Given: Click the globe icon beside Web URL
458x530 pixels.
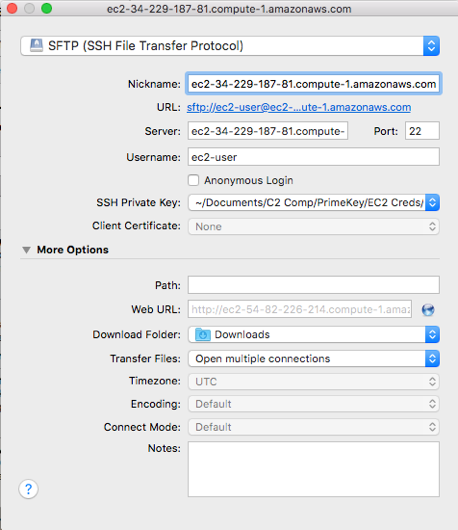Looking at the screenshot, I should point(428,310).
